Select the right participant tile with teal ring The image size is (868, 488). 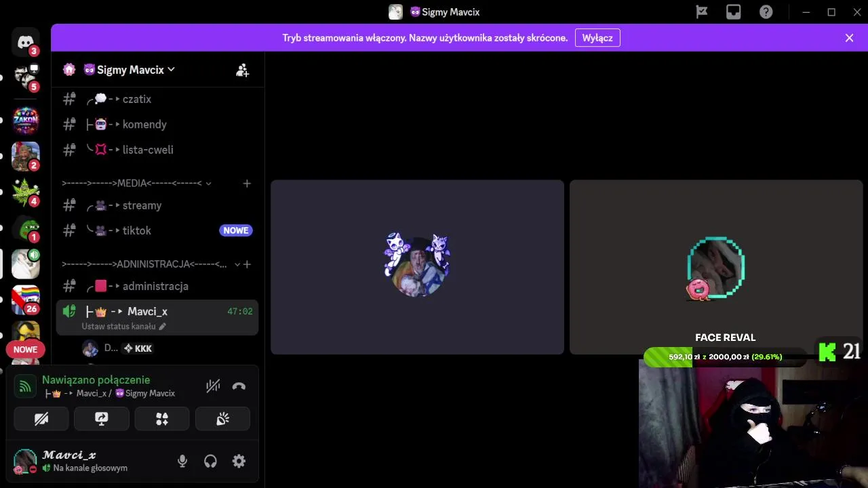[716, 267]
